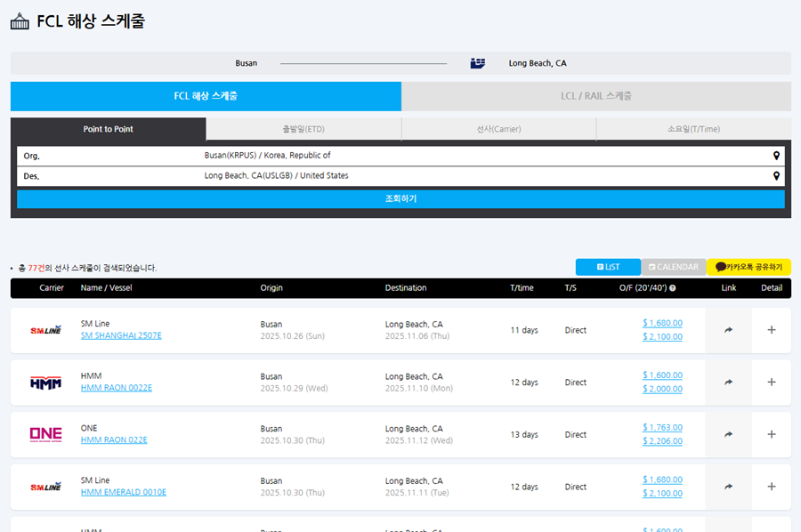The width and height of the screenshot is (801, 532).
Task: Select the 선사(Carrier) search tab
Action: 498,129
